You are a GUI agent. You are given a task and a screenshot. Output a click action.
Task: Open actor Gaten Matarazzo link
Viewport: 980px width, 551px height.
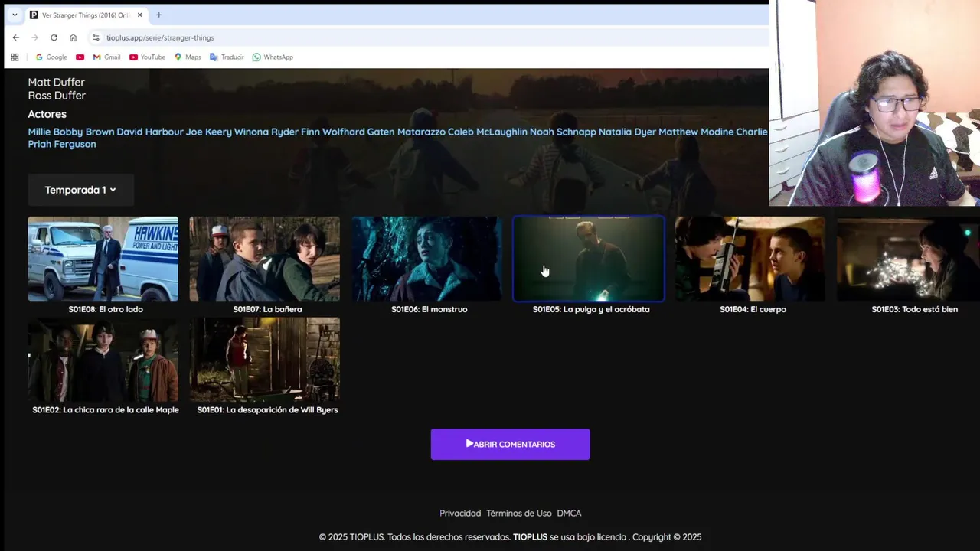tap(406, 132)
